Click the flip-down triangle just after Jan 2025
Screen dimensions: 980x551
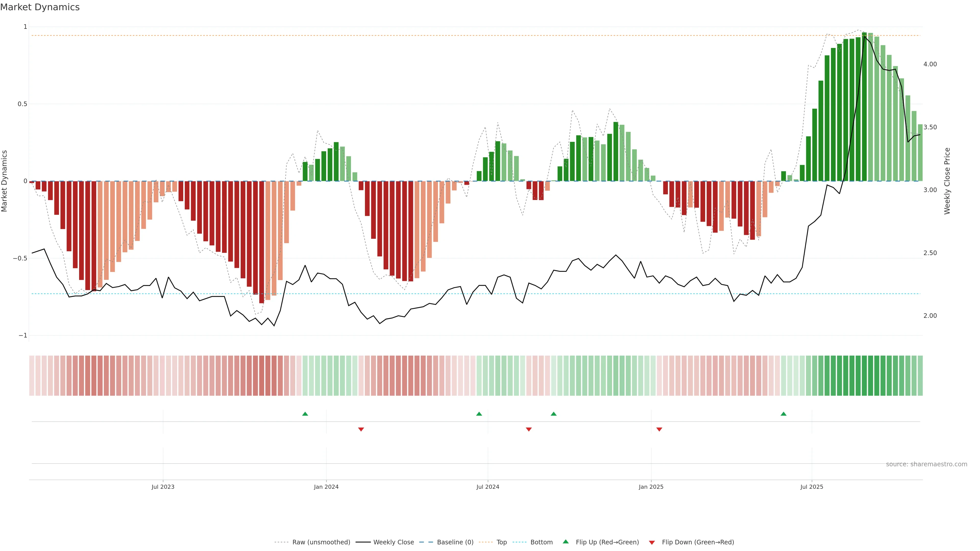[659, 429]
